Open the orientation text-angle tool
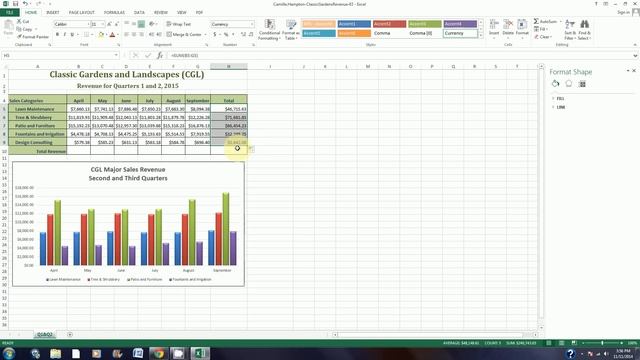 152,24
